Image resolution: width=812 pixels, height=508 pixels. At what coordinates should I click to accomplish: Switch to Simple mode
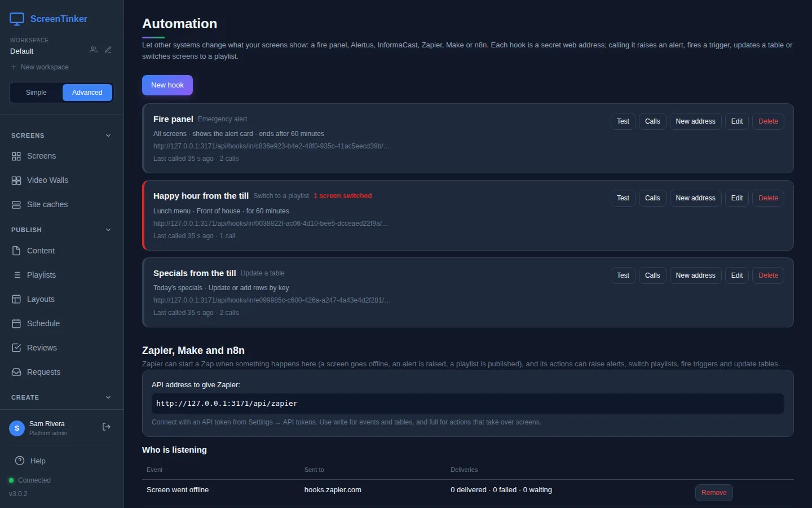click(x=36, y=93)
